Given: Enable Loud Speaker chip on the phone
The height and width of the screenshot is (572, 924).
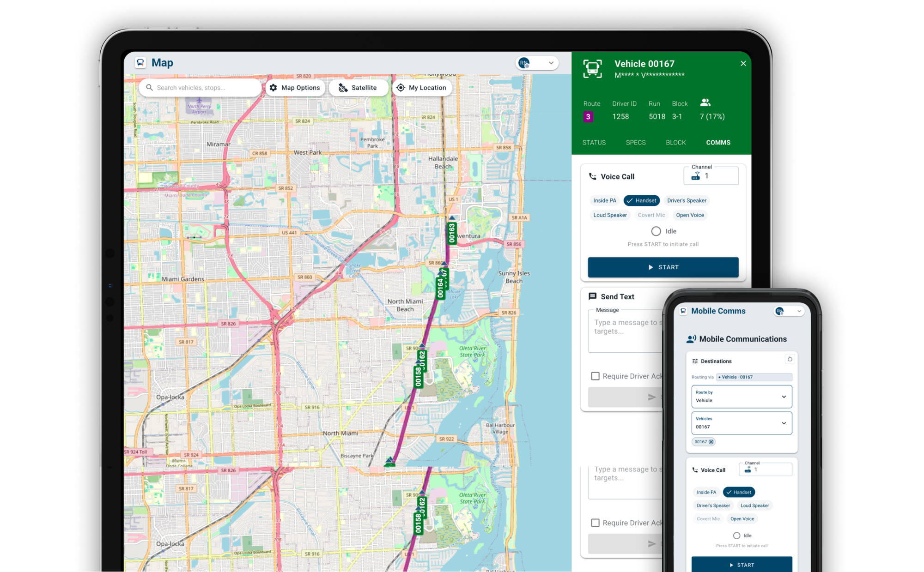Looking at the screenshot, I should (754, 506).
